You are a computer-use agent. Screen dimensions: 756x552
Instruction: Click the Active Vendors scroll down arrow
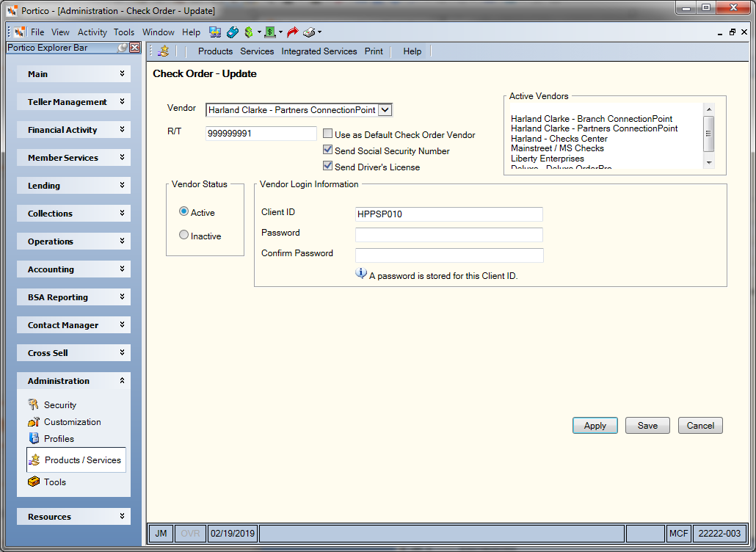709,163
